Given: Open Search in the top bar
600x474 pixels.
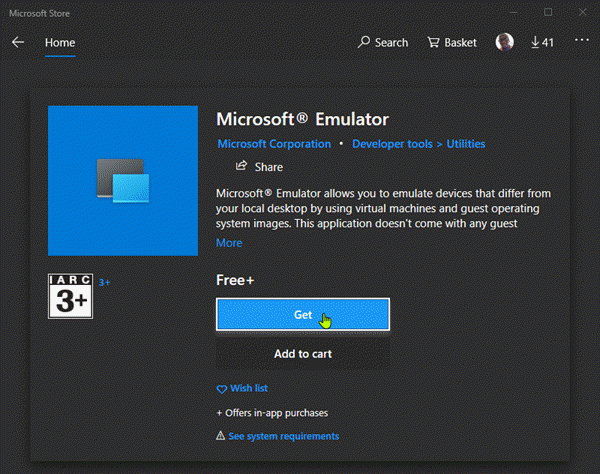Looking at the screenshot, I should tap(383, 43).
